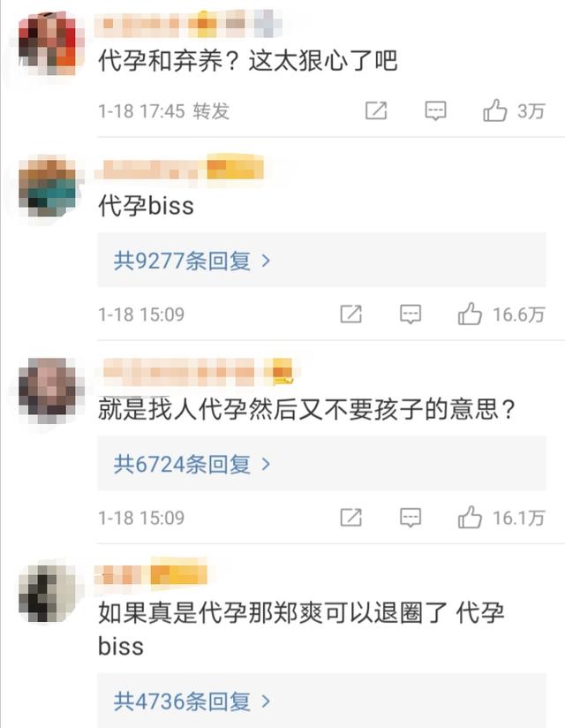Like the comment with 16.1万 likes

470,517
